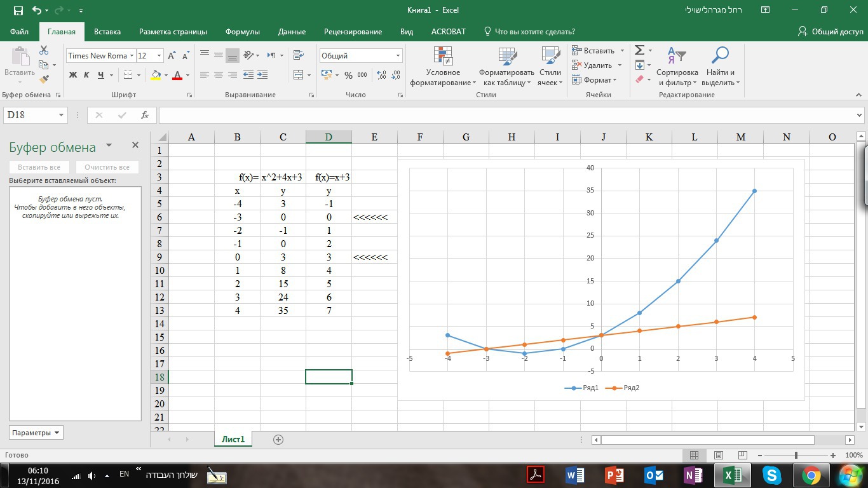Open Skype from the taskbar
The width and height of the screenshot is (868, 488).
[x=772, y=475]
